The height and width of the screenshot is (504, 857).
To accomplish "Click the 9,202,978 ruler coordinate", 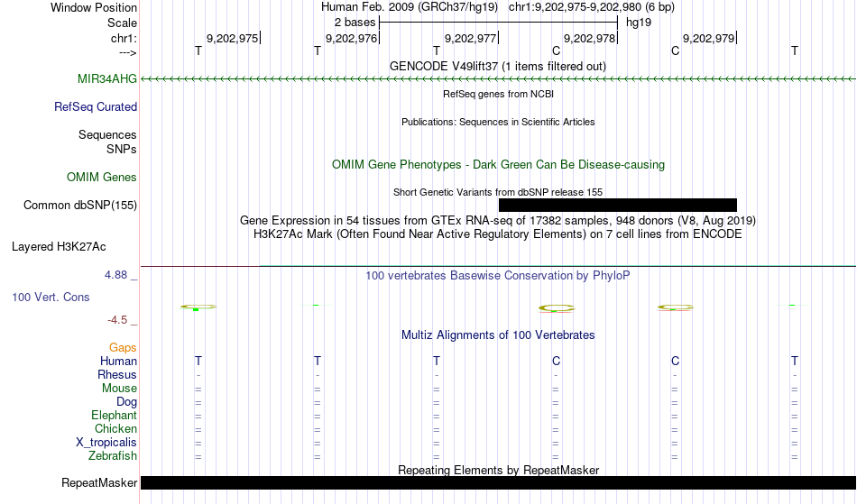I will 590,38.
